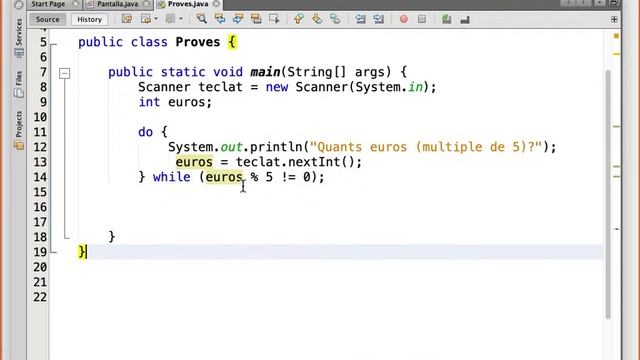Shift line left toolbar icon

tap(360, 19)
